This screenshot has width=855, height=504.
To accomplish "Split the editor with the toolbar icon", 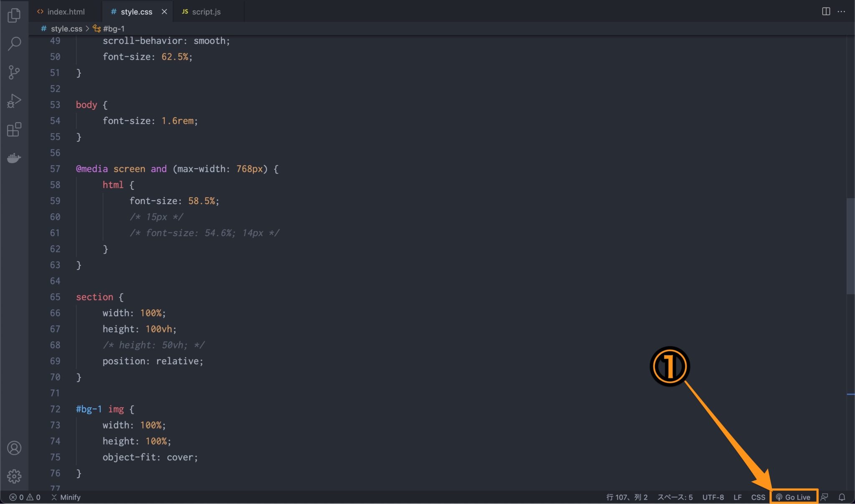I will (x=826, y=11).
